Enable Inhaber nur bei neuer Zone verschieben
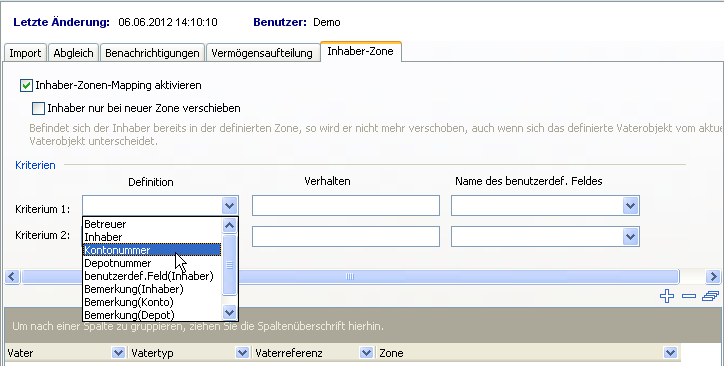Screen dimensions: 724x366 click(38, 108)
